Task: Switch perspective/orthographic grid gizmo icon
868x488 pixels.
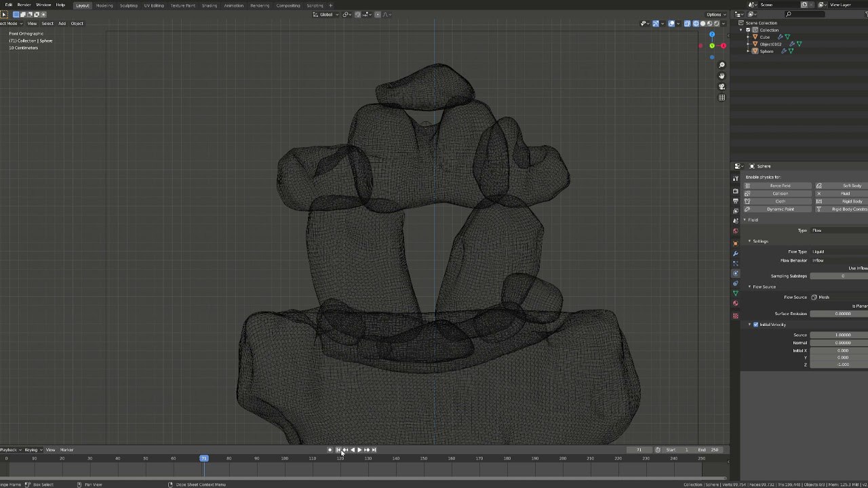Action: [722, 98]
